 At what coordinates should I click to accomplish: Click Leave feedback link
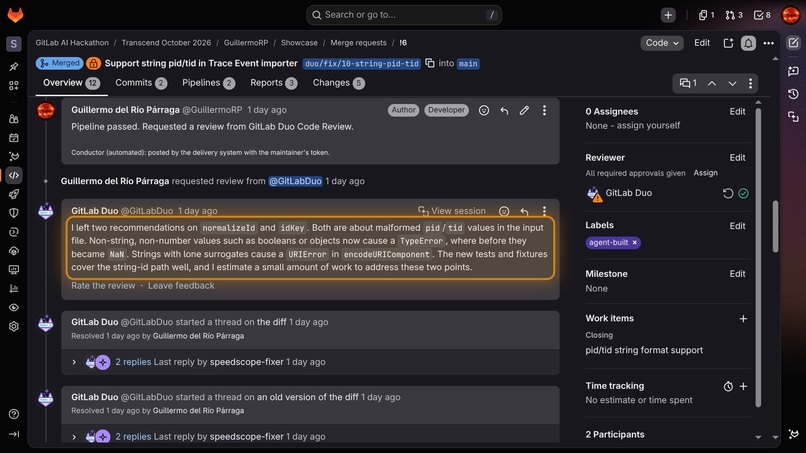point(181,286)
